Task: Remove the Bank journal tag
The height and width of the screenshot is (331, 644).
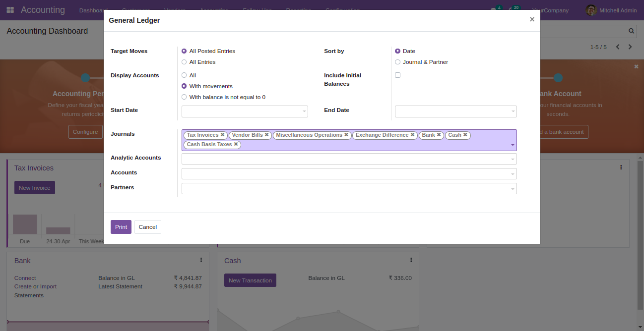Action: pyautogui.click(x=439, y=135)
